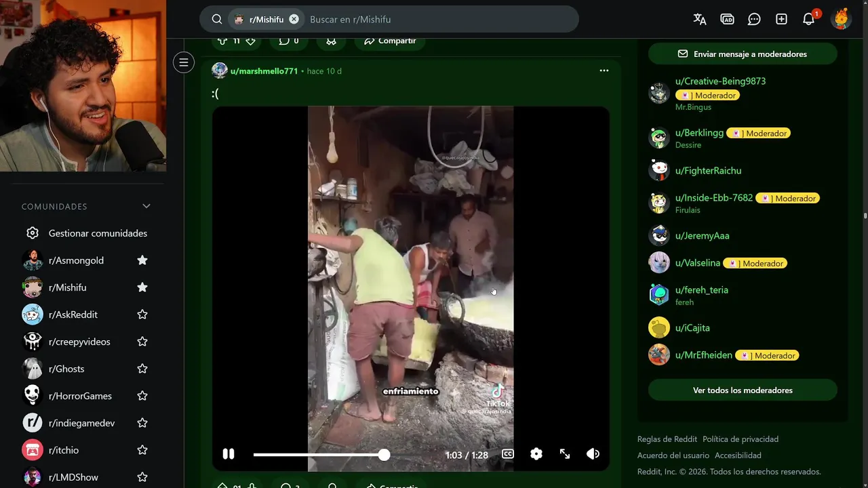
Task: Go to r/itchio community
Action: pyautogui.click(x=64, y=450)
